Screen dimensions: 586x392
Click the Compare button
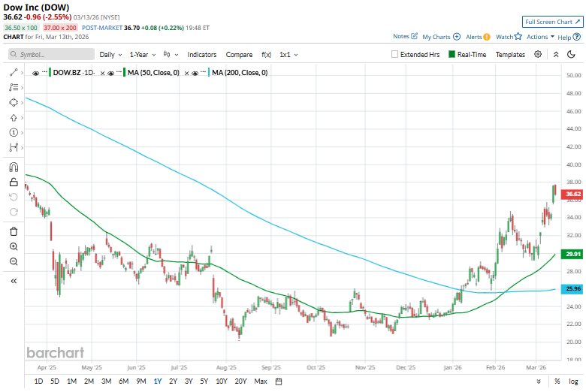coord(239,55)
